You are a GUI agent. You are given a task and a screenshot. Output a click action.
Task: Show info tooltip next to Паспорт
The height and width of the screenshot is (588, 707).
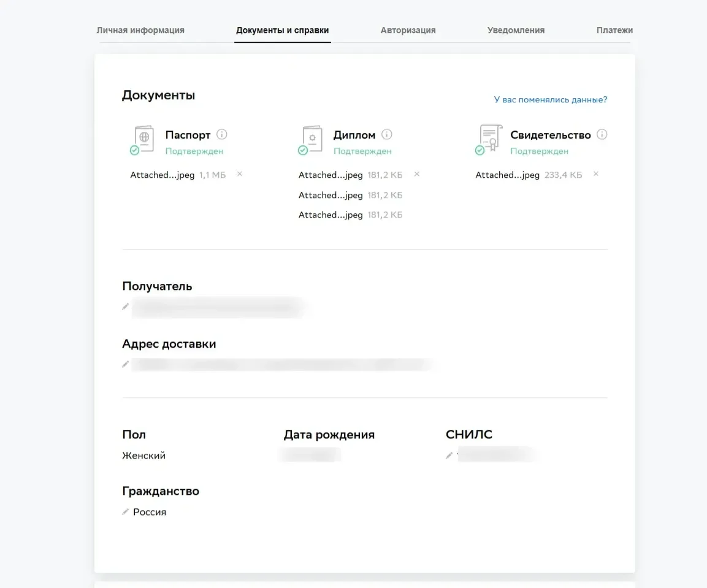point(222,134)
